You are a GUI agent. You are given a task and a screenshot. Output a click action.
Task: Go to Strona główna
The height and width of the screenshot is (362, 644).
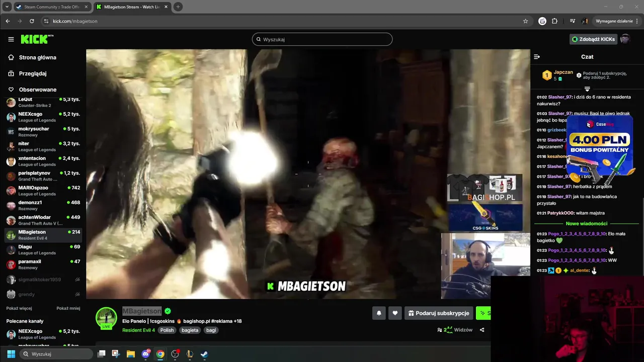point(31,57)
